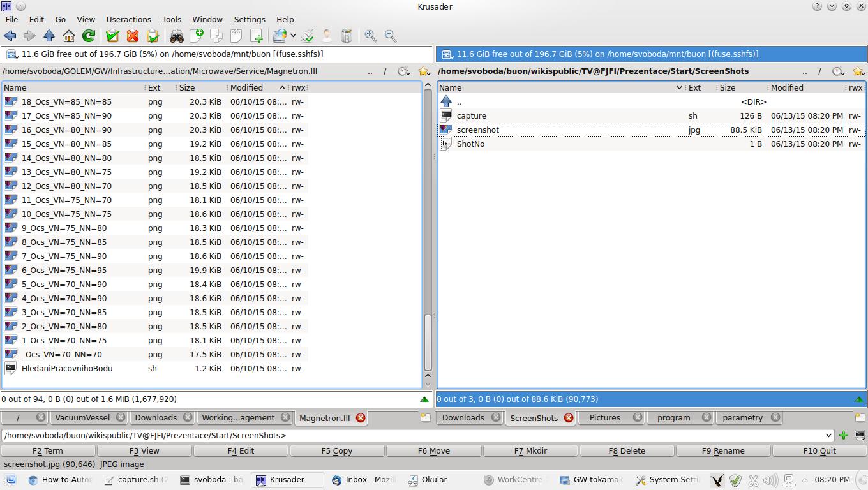The height and width of the screenshot is (490, 868).
Task: Open the Tools menu
Action: [x=171, y=20]
